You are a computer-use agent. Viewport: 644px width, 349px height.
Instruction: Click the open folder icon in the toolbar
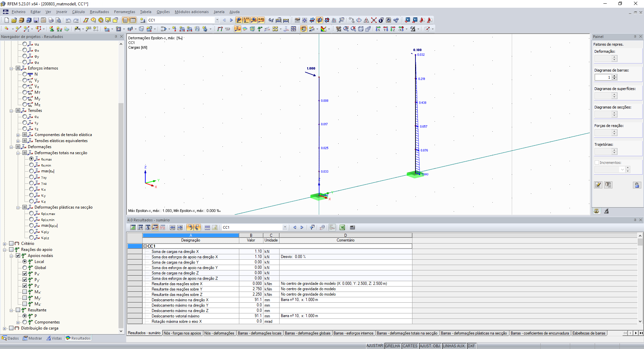pos(14,20)
